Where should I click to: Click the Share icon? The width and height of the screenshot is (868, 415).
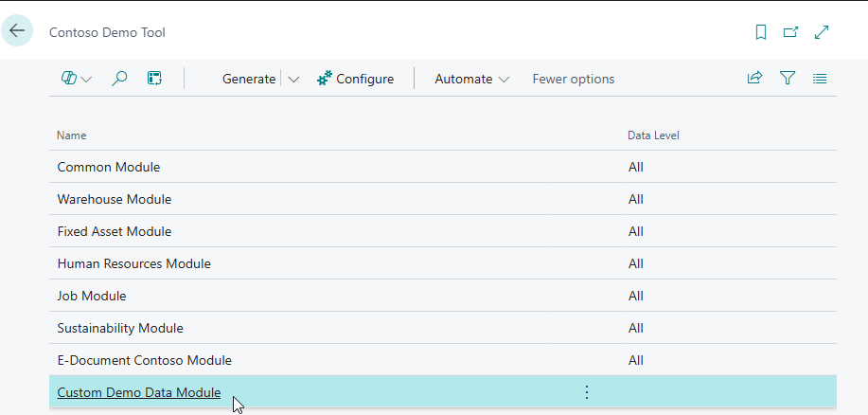[x=754, y=78]
